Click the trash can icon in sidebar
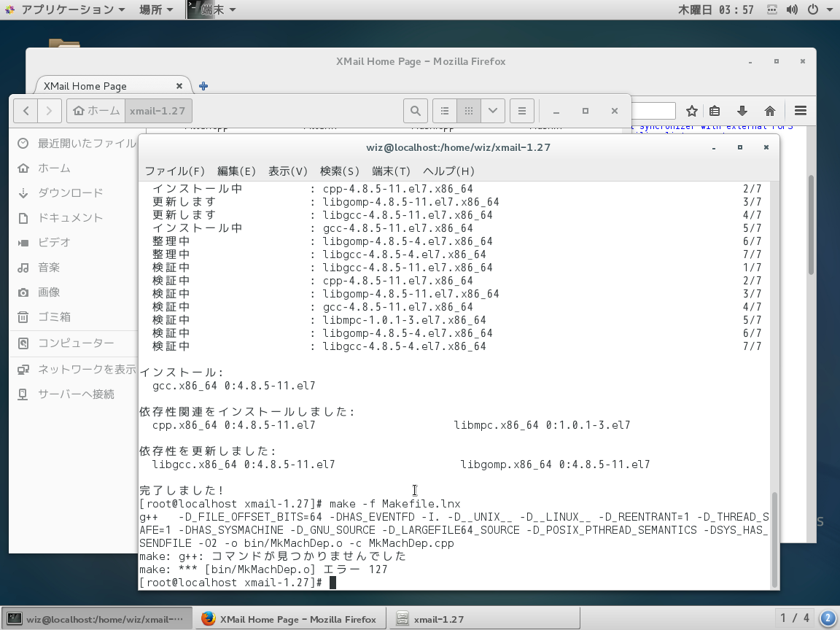 click(x=23, y=317)
